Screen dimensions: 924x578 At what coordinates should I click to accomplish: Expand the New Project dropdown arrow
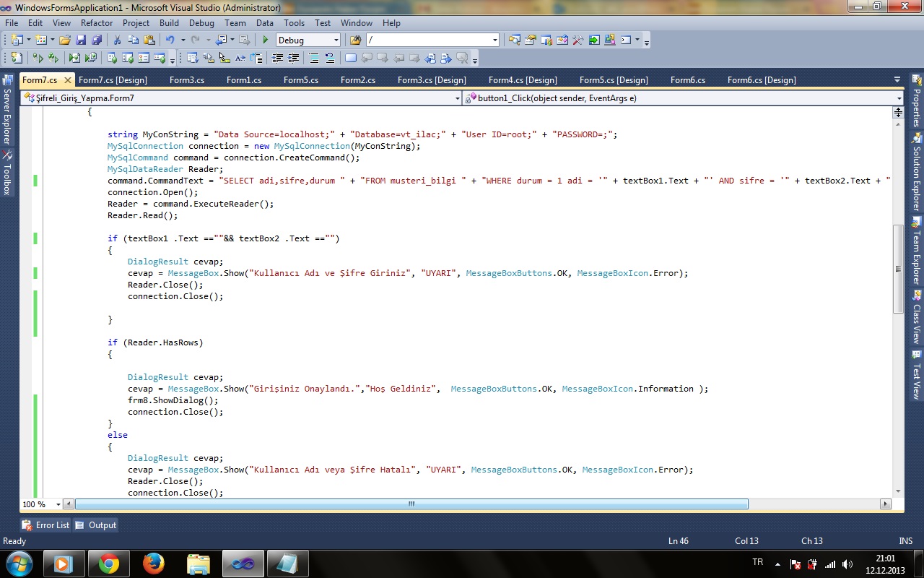pos(29,40)
